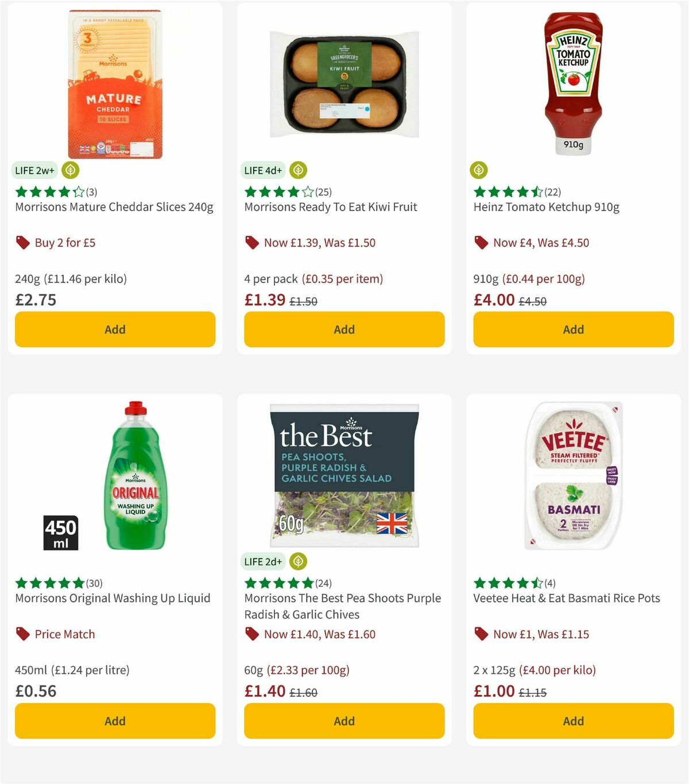Add Morrisons Original Washing Up Liquid to basket
The image size is (689, 784).
pyautogui.click(x=114, y=721)
